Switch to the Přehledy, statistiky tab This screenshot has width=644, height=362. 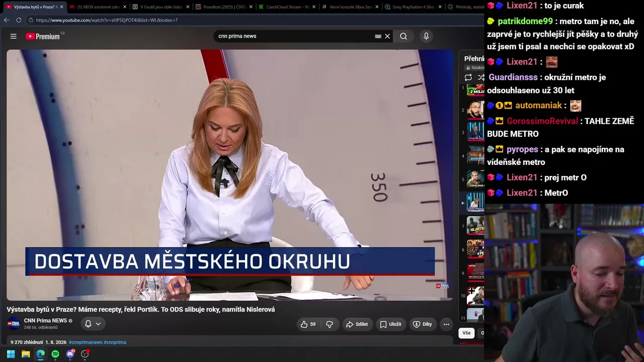click(x=465, y=7)
